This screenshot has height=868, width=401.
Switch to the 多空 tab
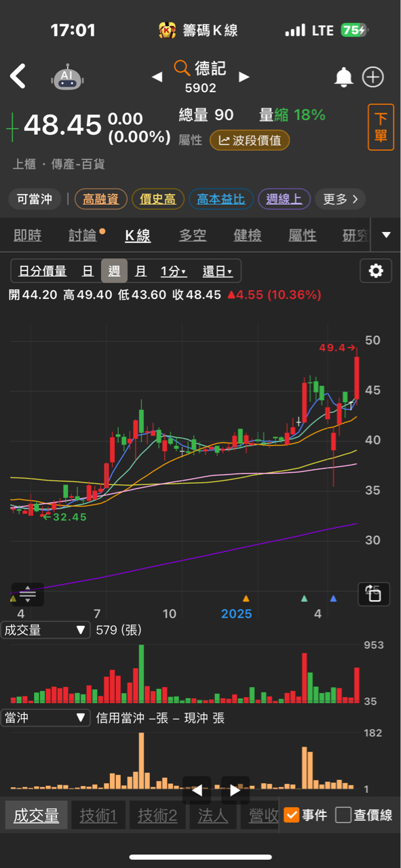[x=192, y=235]
